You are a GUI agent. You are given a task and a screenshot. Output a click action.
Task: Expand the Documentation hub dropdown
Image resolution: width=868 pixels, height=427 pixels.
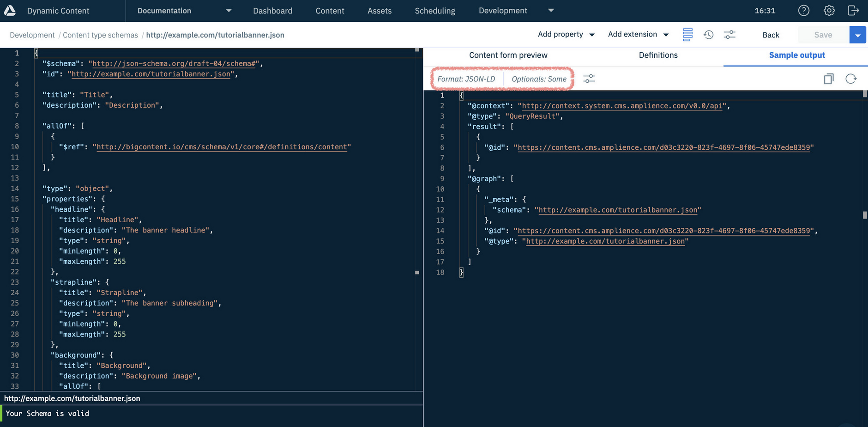tap(229, 11)
